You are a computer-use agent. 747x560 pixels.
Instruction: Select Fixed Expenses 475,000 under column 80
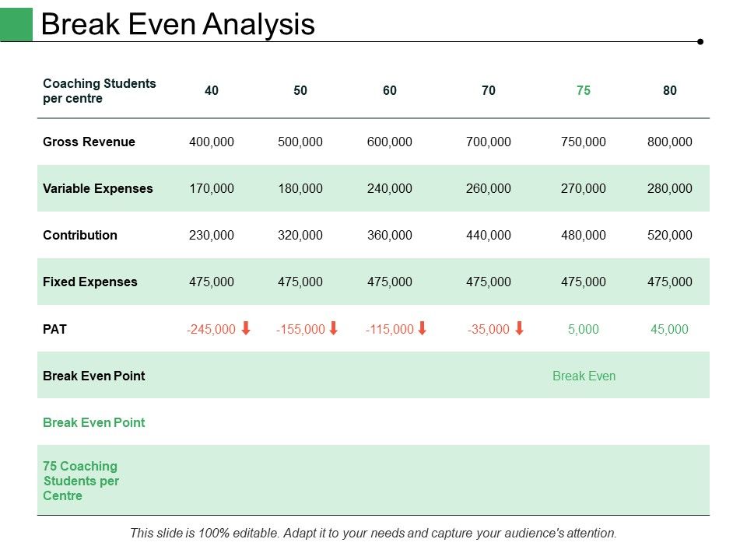pyautogui.click(x=669, y=282)
